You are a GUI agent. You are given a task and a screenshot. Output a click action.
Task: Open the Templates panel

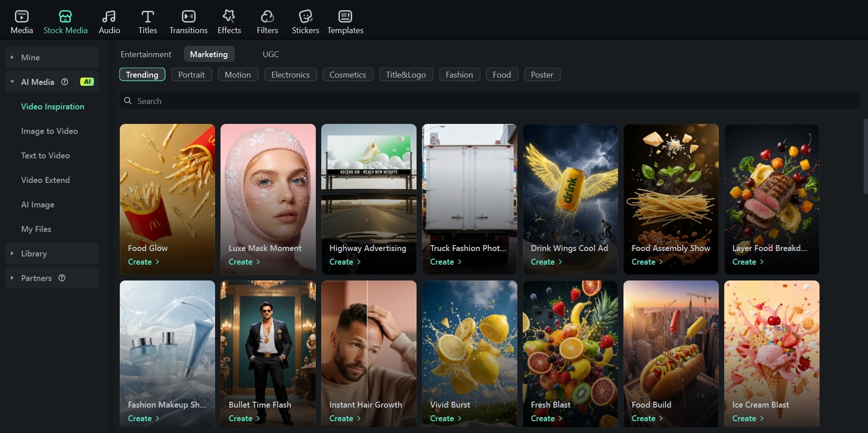tap(345, 20)
